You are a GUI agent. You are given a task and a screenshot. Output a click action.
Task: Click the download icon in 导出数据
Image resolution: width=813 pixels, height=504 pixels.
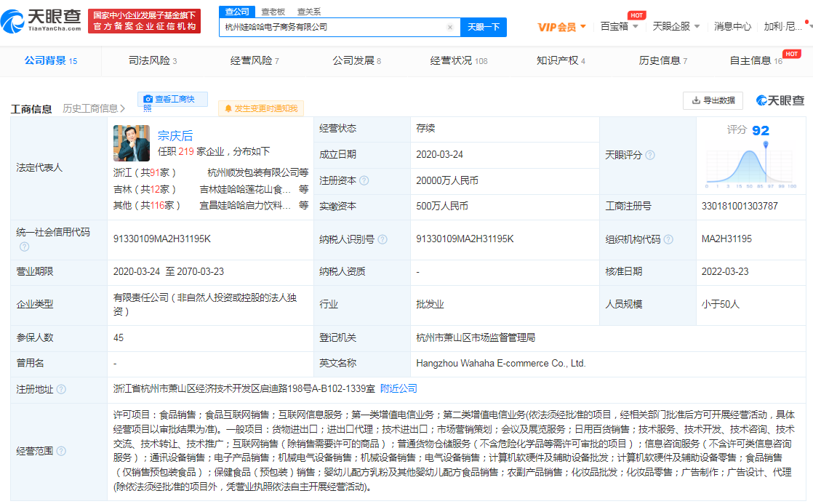(697, 100)
